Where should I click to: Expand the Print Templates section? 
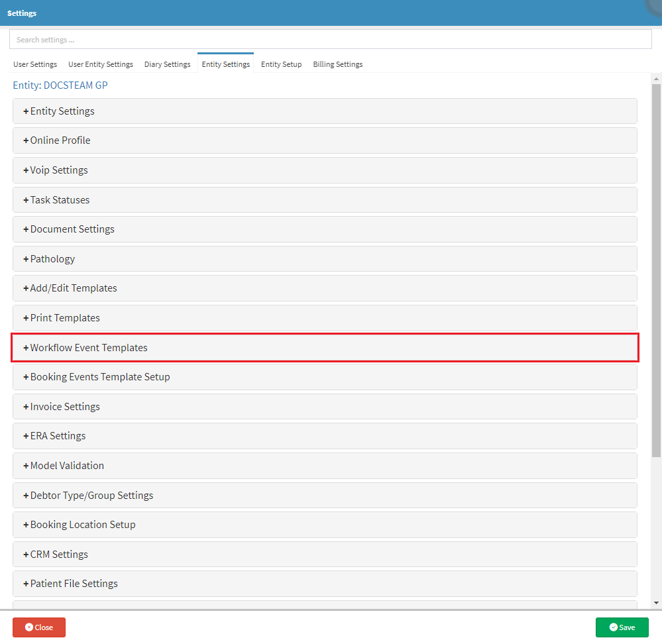(x=325, y=318)
